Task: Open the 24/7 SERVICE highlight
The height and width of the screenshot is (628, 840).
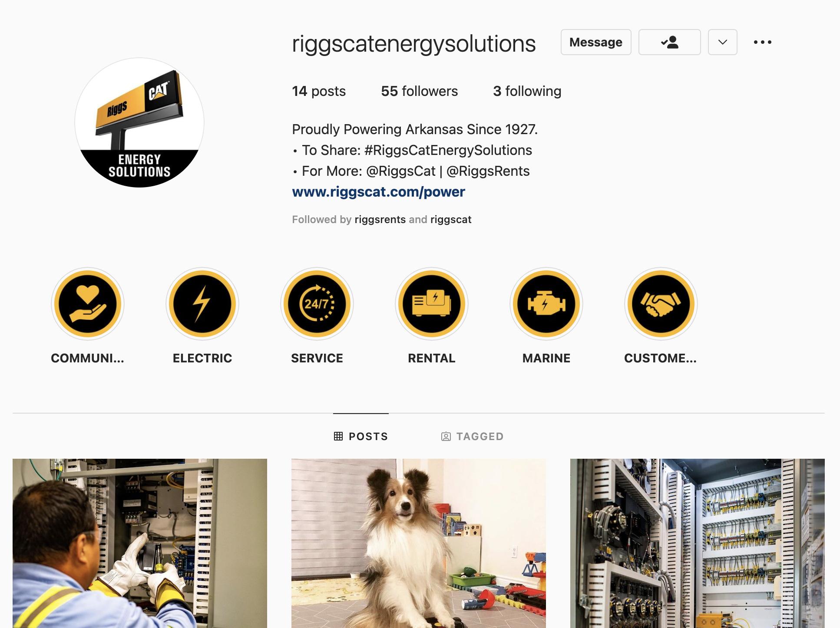Action: tap(317, 303)
